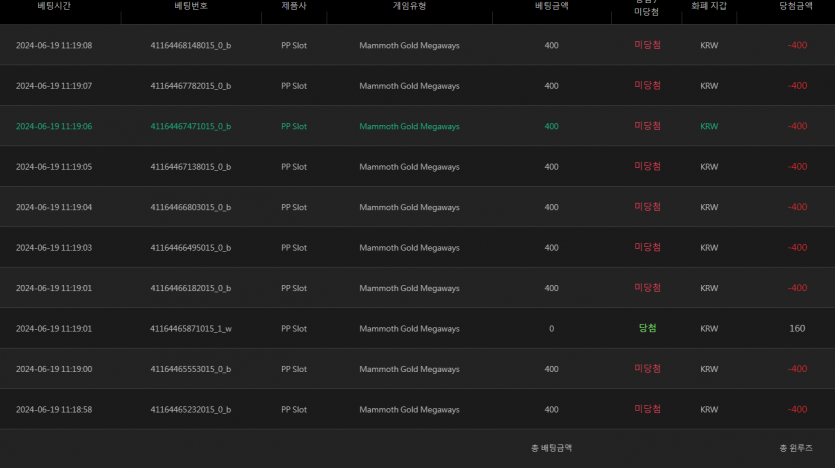Click the 제품사 column header
Viewport: 835px width, 468px height.
[294, 6]
